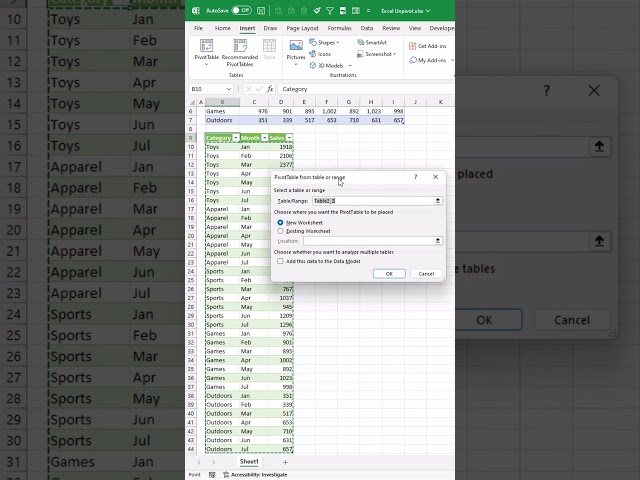Toggle the AutoSave switch
Image resolution: width=640 pixels, height=480 pixels.
point(241,11)
